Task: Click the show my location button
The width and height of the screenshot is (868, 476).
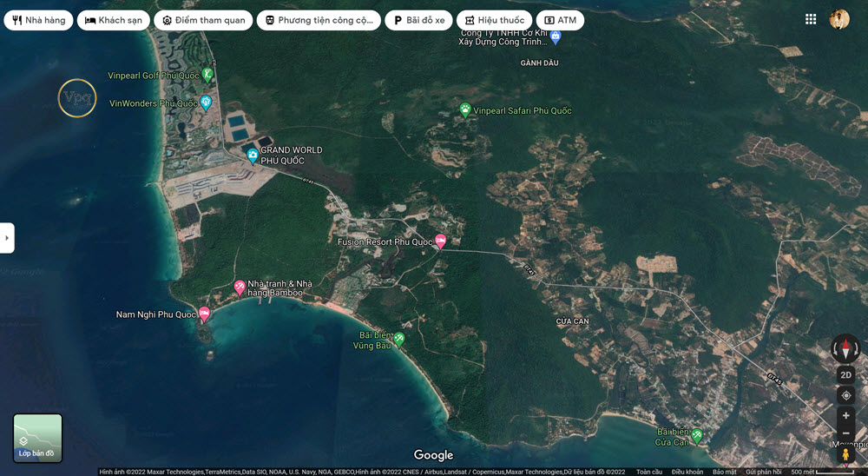Action: click(845, 395)
